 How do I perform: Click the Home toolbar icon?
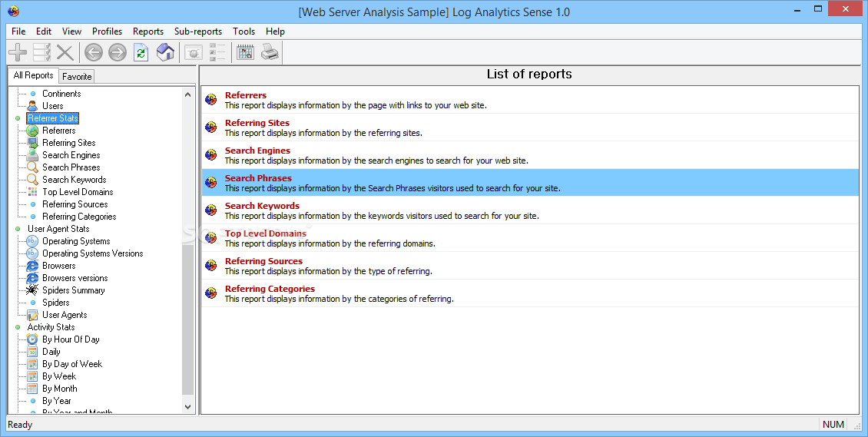tap(165, 52)
